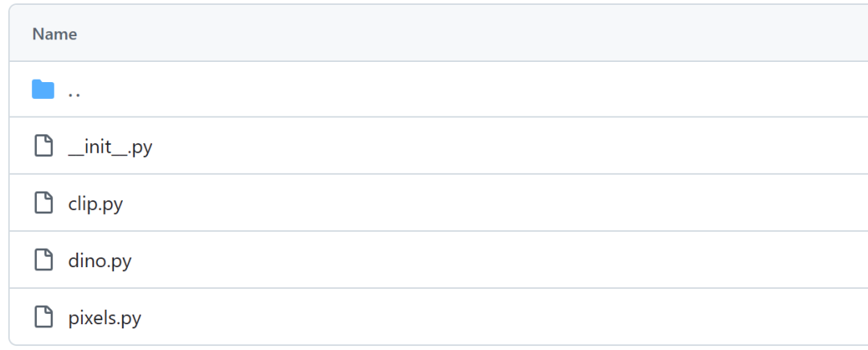Click the divider between clip.py and dino.py rows

[x=439, y=231]
